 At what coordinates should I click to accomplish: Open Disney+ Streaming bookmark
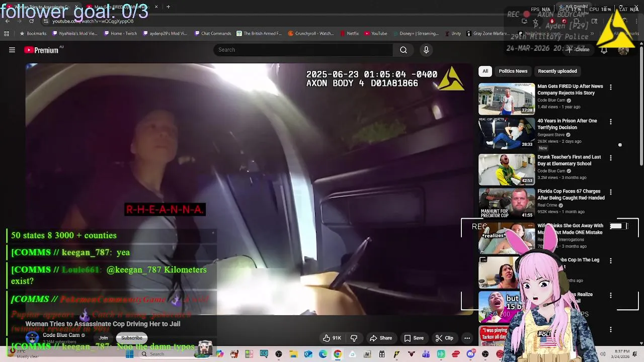416,34
